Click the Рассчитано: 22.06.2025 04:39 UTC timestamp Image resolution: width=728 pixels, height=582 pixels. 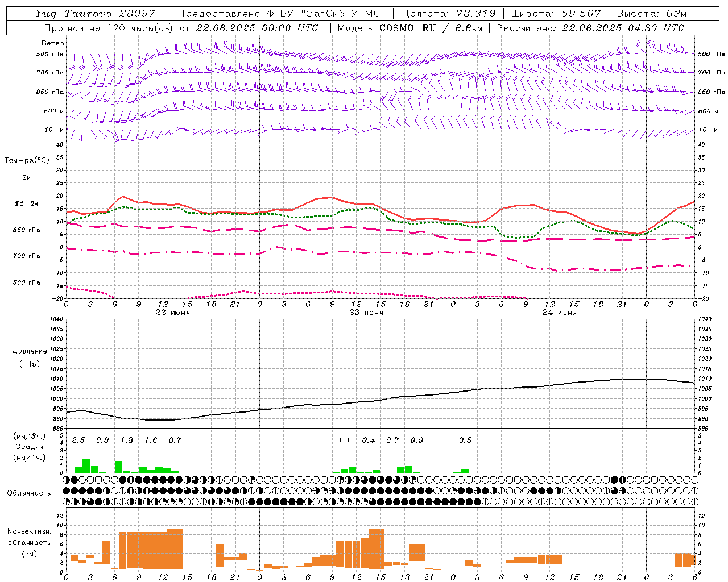click(x=590, y=28)
